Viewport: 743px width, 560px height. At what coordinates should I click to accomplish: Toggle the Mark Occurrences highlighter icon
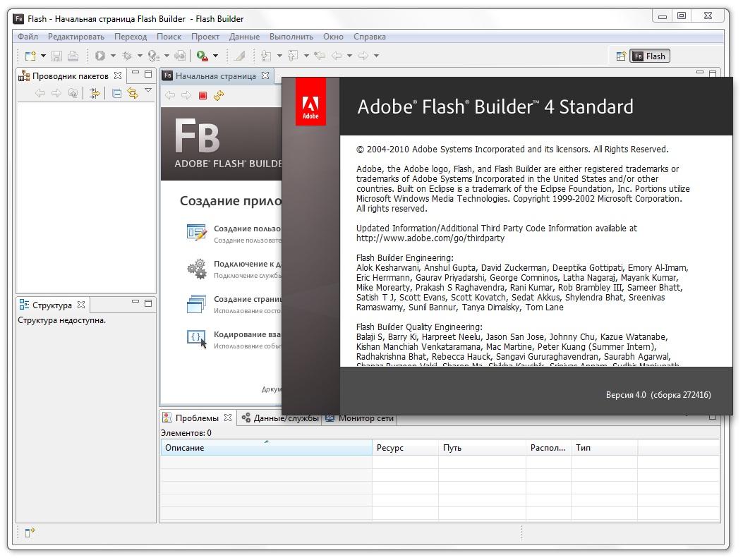tap(240, 56)
